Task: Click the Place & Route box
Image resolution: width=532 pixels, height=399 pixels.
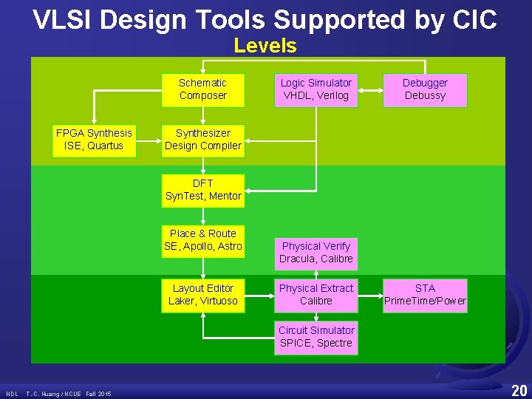Action: pos(203,241)
